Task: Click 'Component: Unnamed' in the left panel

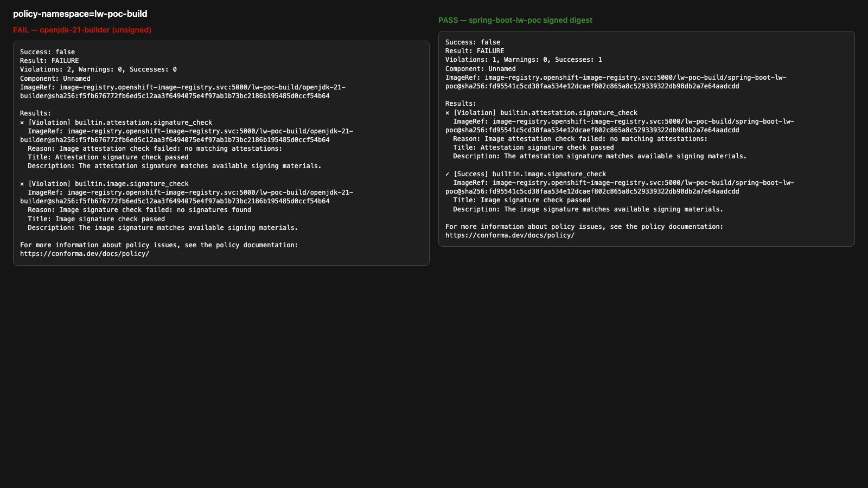Action: point(55,79)
